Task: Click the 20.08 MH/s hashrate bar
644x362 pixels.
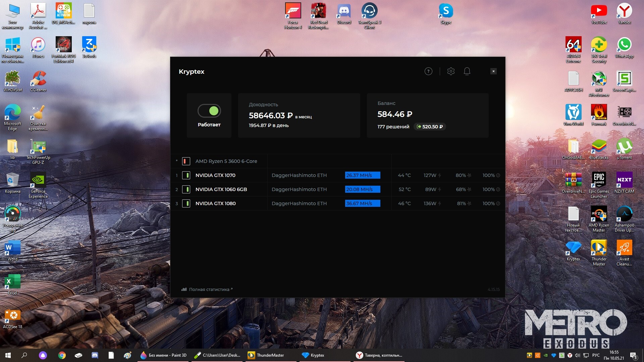Action: pos(363,189)
